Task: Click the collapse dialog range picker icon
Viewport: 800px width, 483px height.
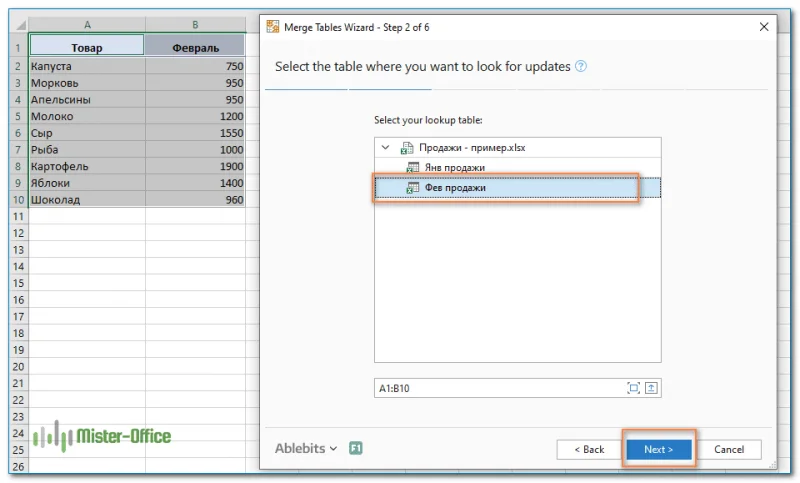Action: coord(650,388)
